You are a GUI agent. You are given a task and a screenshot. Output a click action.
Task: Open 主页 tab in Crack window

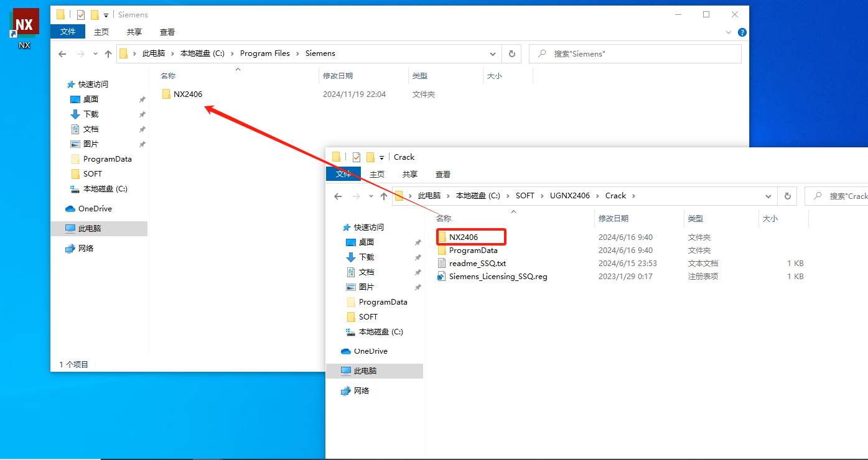coord(377,174)
